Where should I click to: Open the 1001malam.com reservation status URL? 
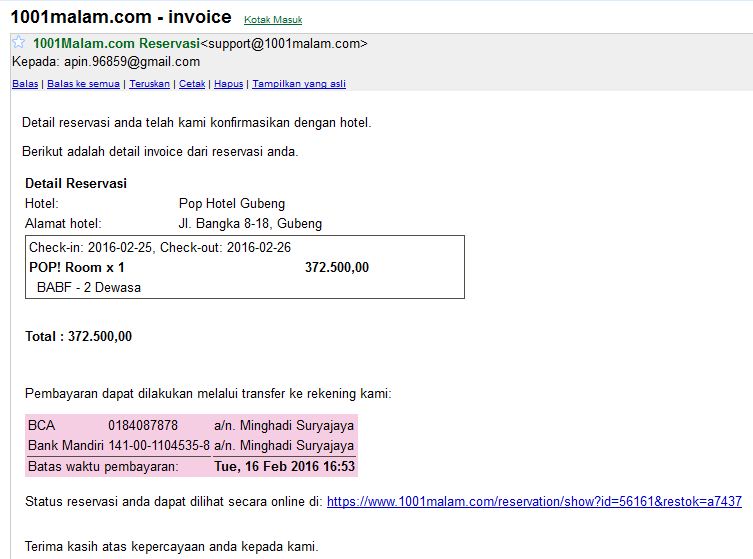tap(534, 501)
